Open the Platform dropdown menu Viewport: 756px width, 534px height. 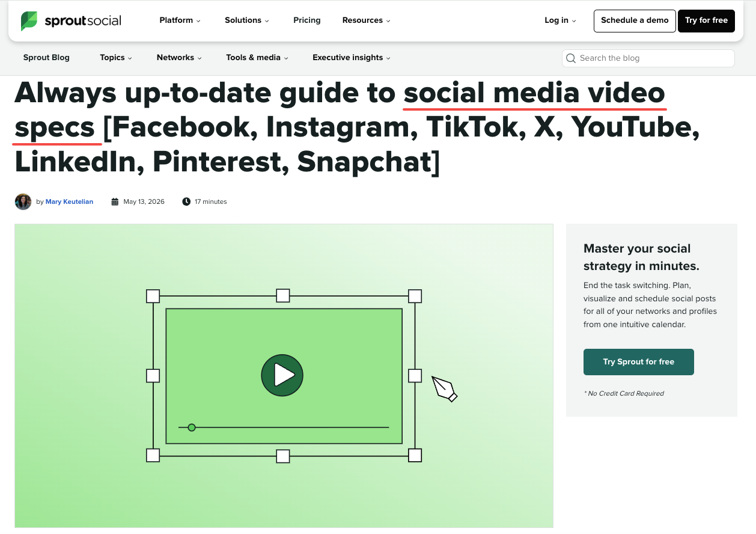click(180, 20)
